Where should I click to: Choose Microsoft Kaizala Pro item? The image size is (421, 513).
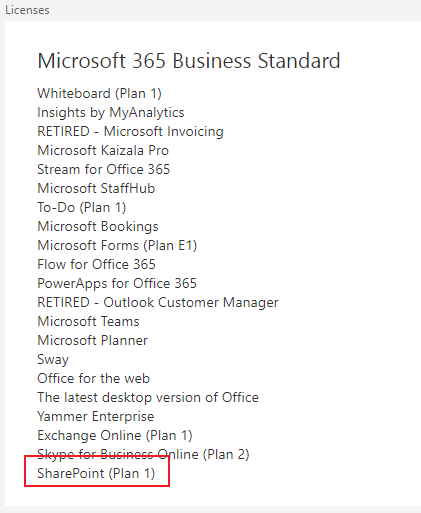point(103,150)
